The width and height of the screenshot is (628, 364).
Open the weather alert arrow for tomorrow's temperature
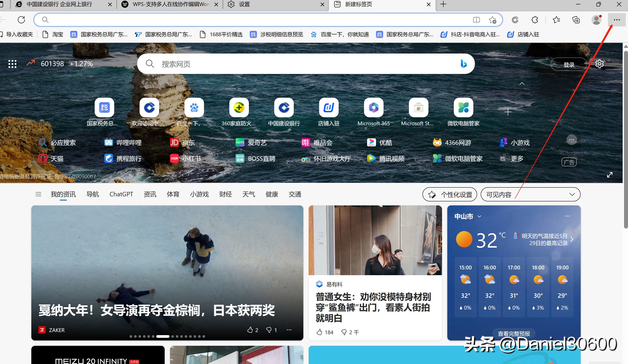click(x=572, y=239)
